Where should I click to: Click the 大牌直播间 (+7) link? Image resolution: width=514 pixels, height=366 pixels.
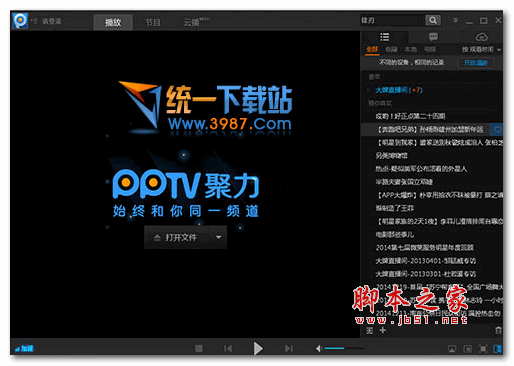399,90
